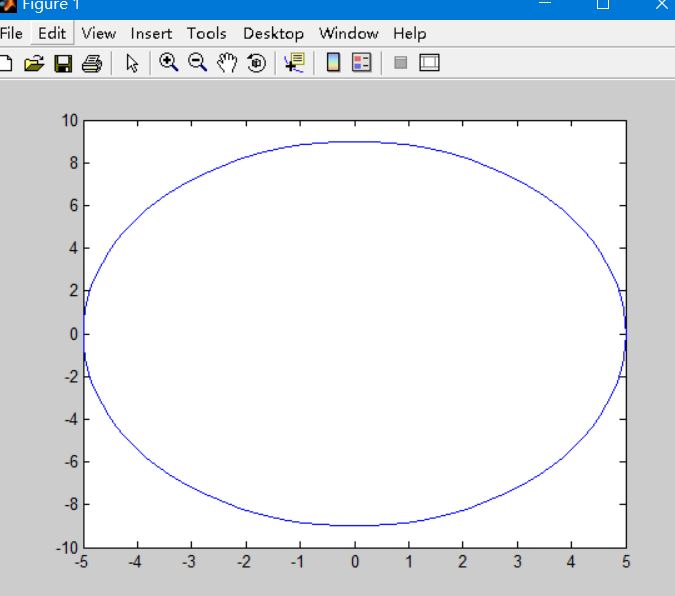Click the y-axis tick label 8
675x596 pixels.
coord(74,163)
